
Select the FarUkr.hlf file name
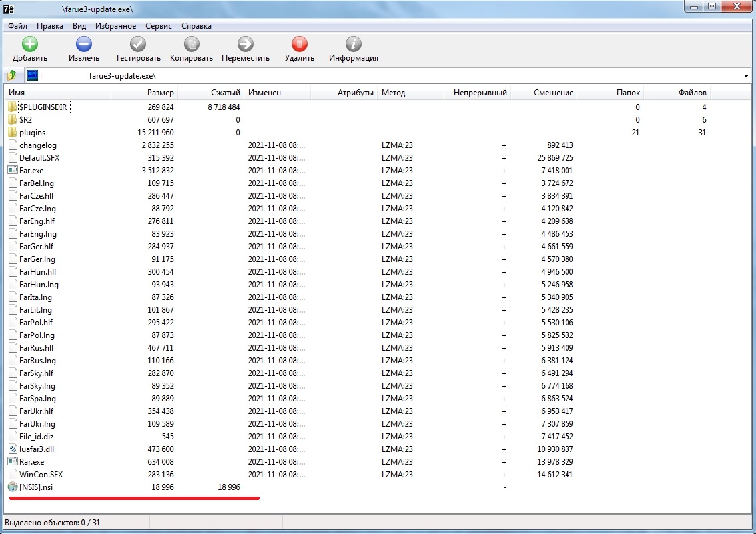point(36,411)
